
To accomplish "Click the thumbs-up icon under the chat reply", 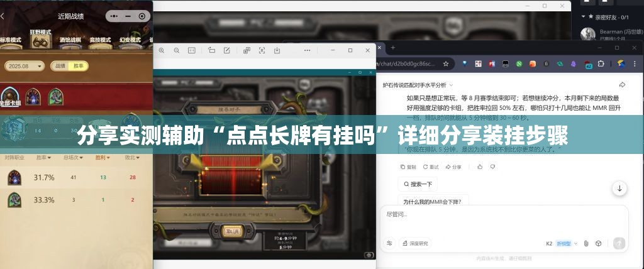I will click(480, 167).
